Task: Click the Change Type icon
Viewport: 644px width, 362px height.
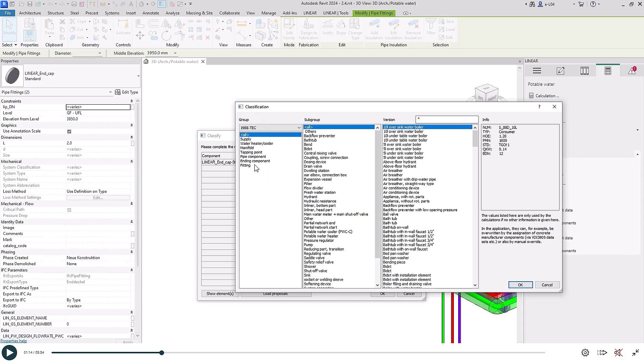Action: (355, 29)
